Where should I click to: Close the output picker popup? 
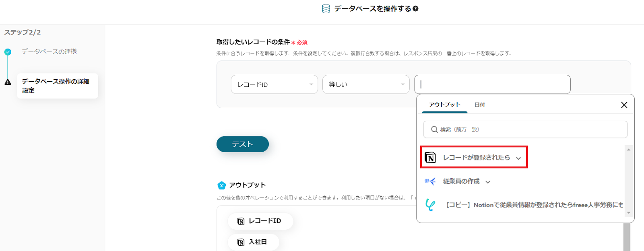pos(624,105)
